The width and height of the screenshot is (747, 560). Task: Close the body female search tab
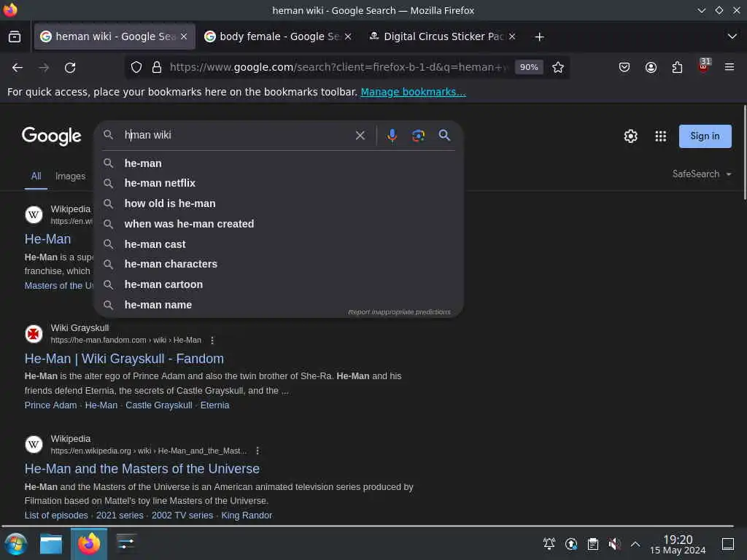(348, 36)
